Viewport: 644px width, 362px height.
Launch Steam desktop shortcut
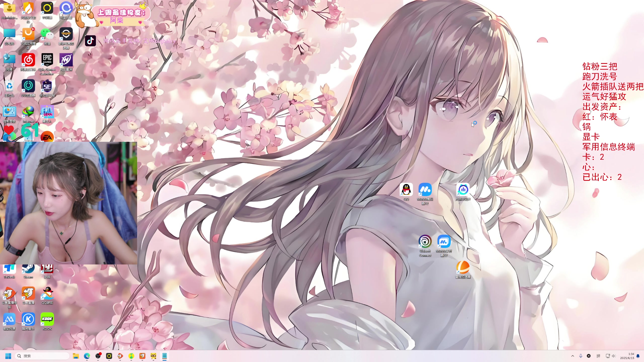click(28, 271)
